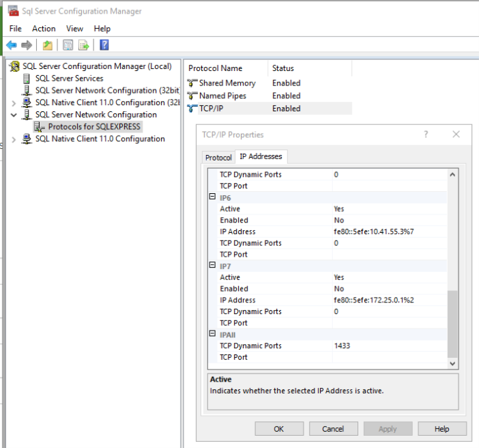The image size is (479, 448).
Task: Click IP address fe80::5efe:172.25.0.1%2
Action: click(x=390, y=300)
